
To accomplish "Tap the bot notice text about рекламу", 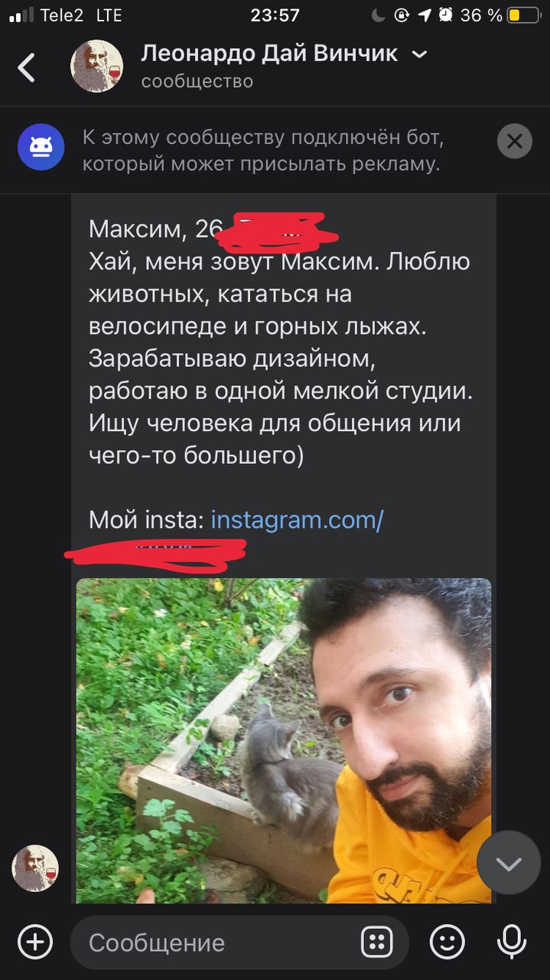I will click(263, 151).
